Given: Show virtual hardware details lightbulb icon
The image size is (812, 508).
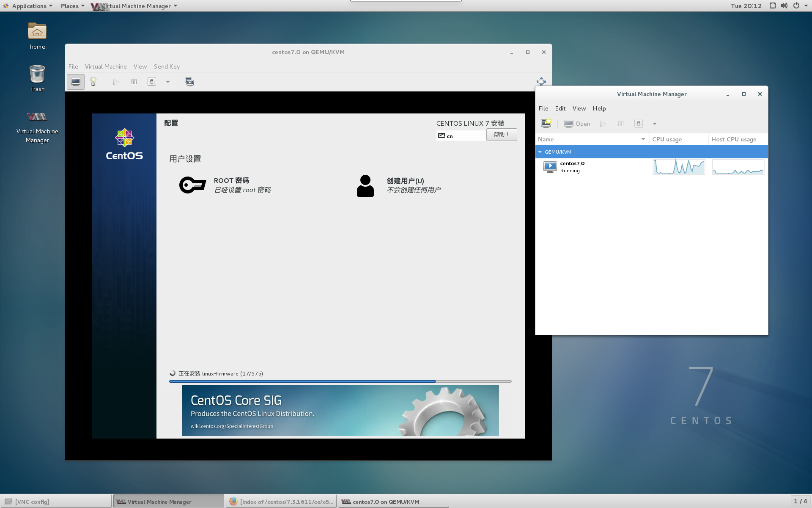Looking at the screenshot, I should [x=93, y=82].
